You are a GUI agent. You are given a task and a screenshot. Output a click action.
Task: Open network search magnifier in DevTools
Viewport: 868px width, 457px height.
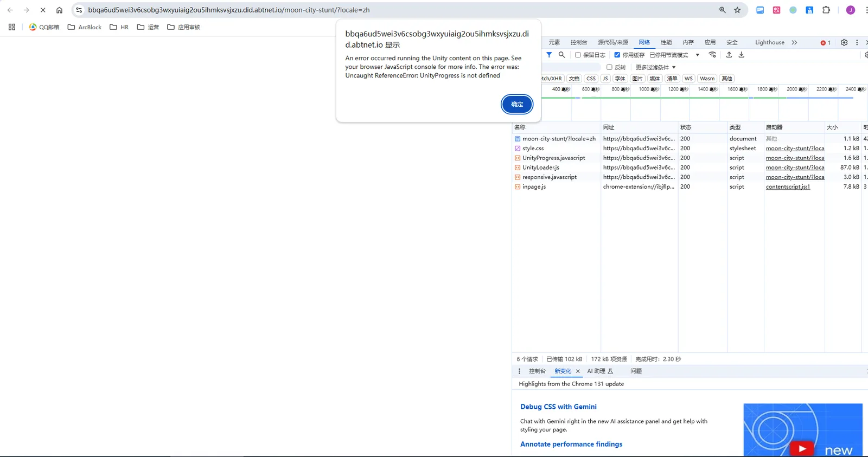coord(561,55)
